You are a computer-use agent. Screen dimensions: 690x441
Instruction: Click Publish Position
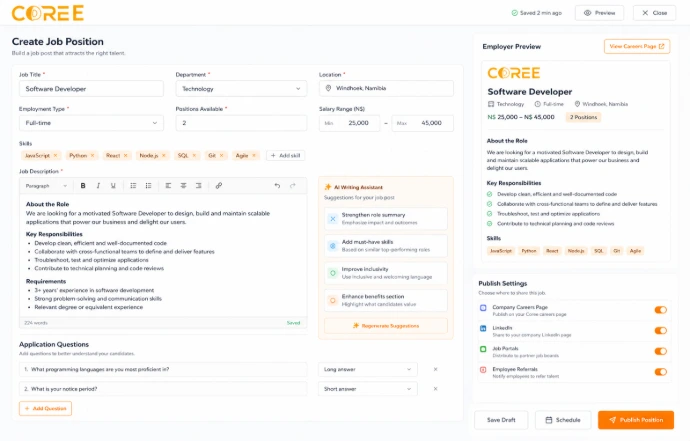[636, 420]
